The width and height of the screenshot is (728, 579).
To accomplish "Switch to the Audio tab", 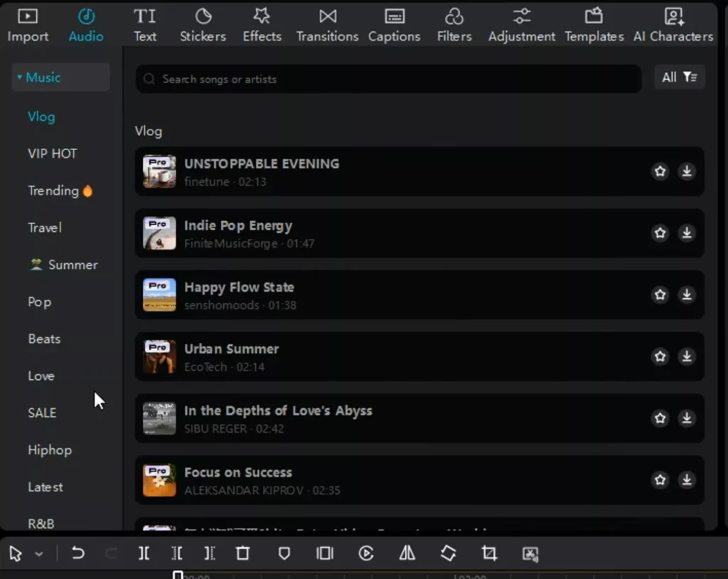I will [x=85, y=23].
